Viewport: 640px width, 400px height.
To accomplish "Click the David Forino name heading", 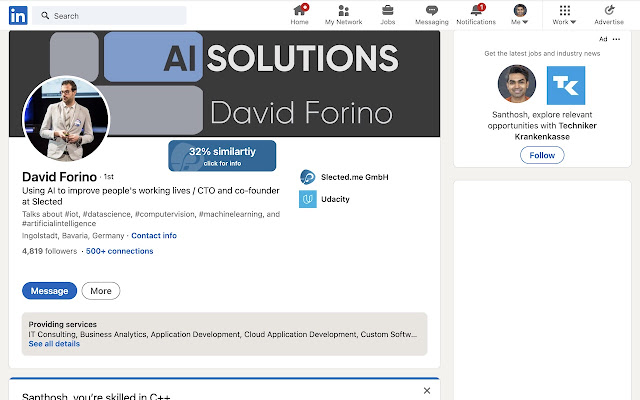I will point(59,177).
